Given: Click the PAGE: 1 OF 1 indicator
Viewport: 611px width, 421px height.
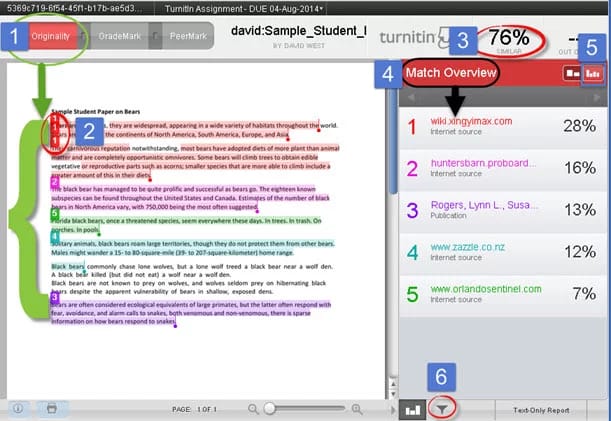Looking at the screenshot, I should [194, 409].
